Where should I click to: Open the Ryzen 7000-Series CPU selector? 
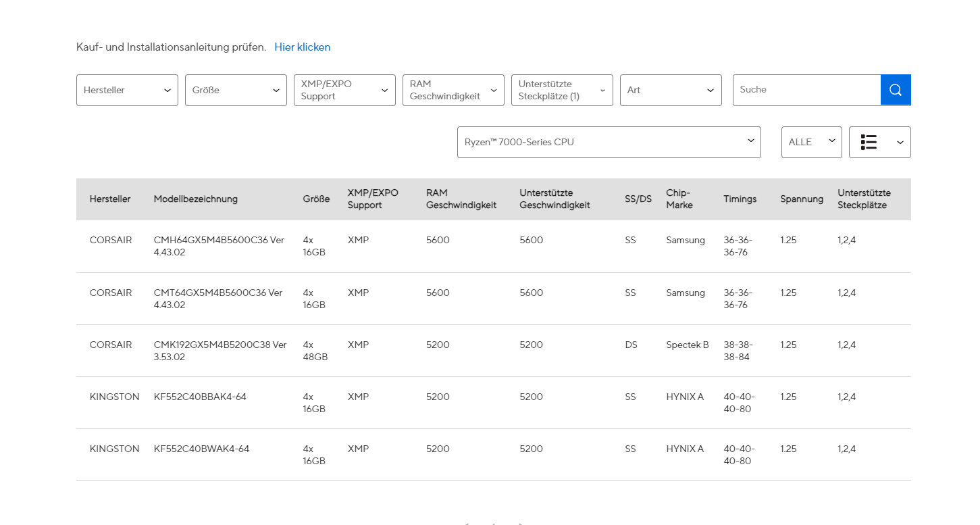pos(609,143)
